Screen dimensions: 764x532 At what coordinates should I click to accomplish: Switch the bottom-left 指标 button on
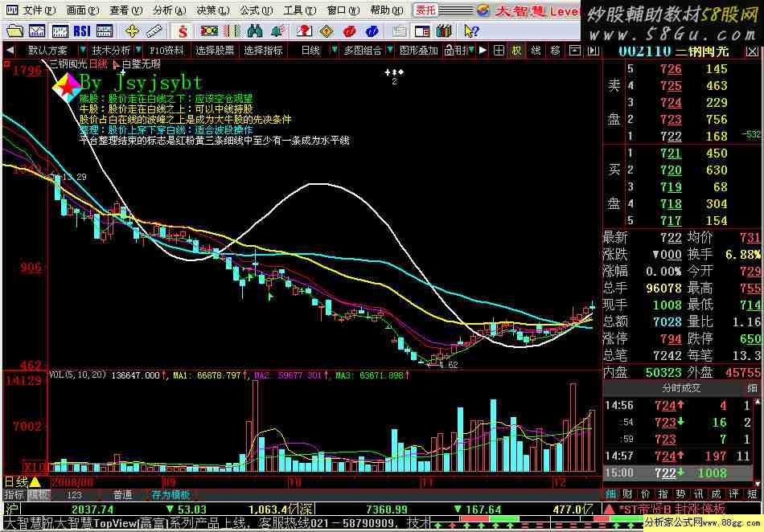click(14, 495)
